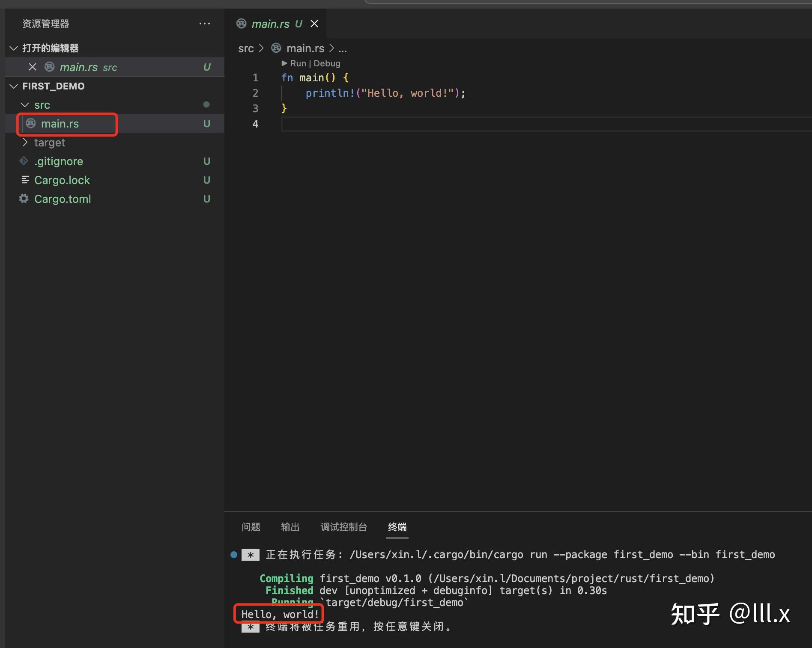812x648 pixels.
Task: Click the U status badge in main.rs tab
Action: pyautogui.click(x=299, y=24)
